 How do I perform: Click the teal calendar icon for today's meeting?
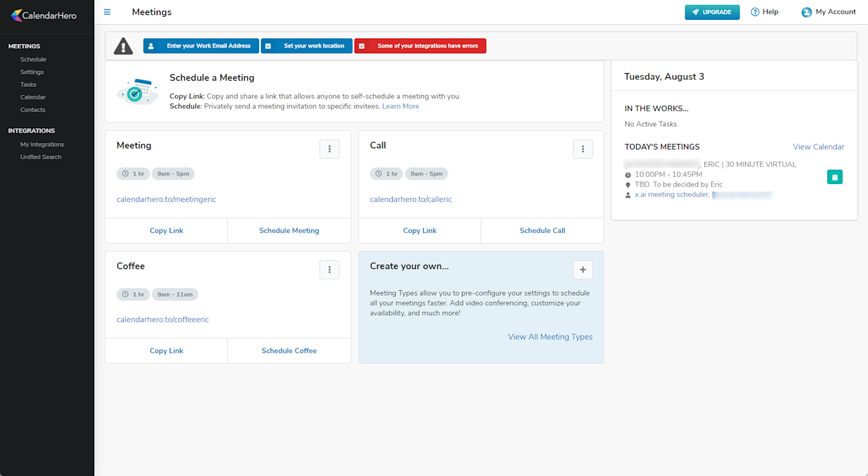point(835,177)
